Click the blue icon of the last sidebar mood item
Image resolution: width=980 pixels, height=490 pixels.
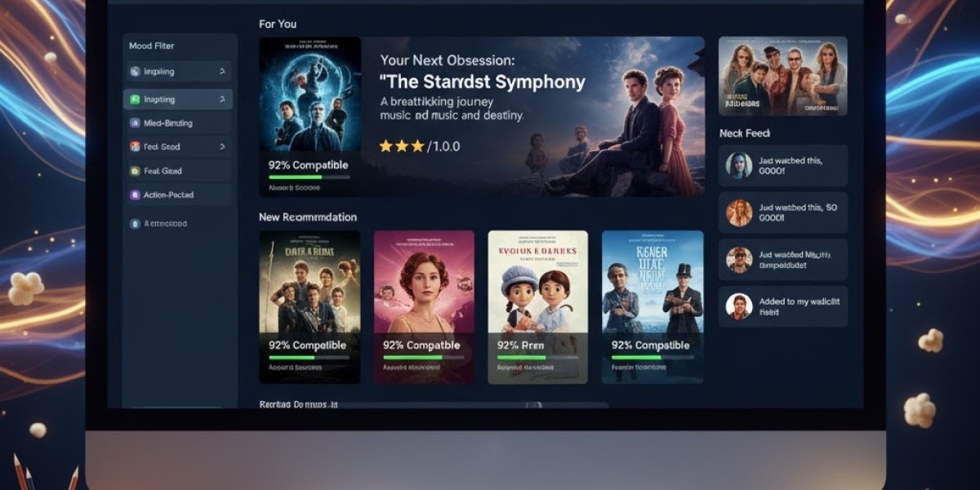(135, 223)
